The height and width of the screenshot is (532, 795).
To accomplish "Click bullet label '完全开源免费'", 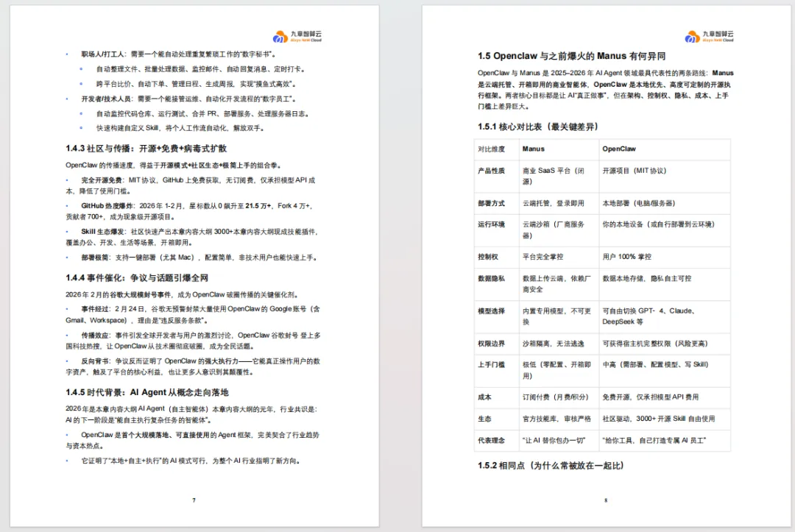I will [102, 180].
